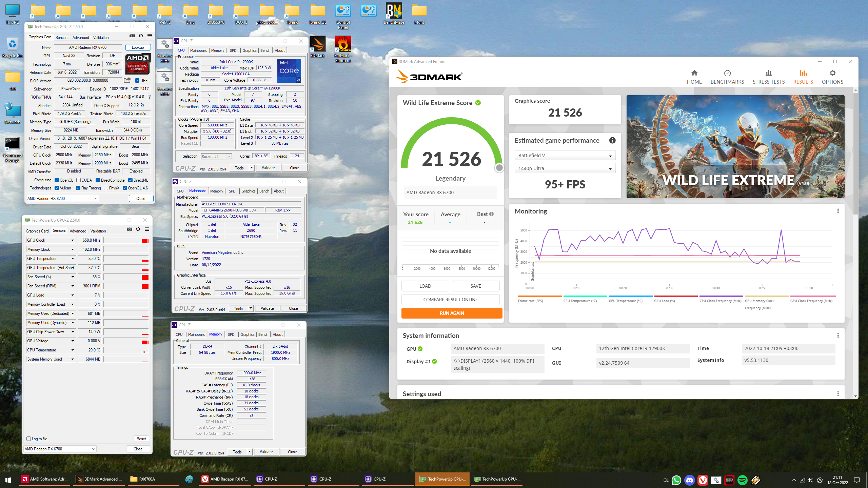Open Validation tab in GPU-Z Sensors window
The image size is (868, 488).
click(98, 231)
